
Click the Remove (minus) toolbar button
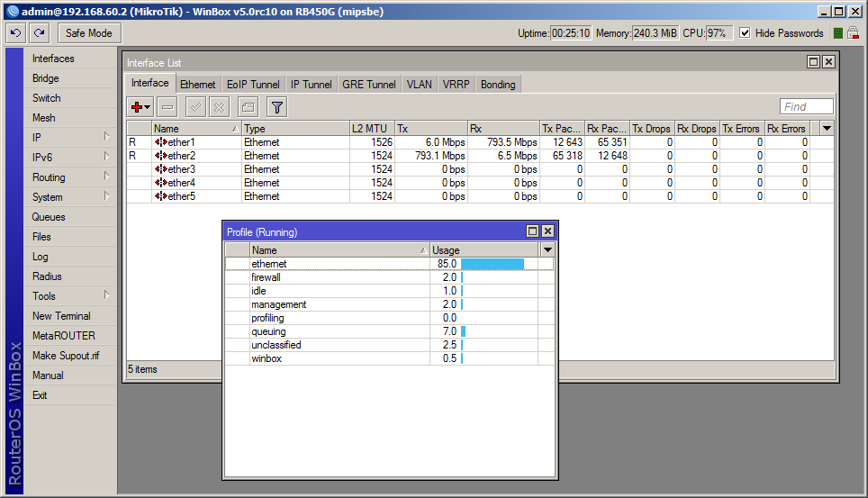click(167, 107)
